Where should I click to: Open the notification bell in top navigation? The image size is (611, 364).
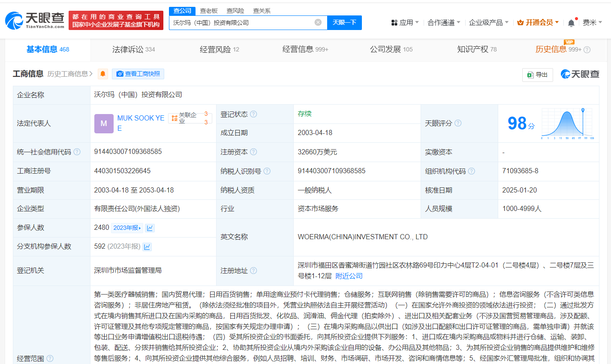point(571,22)
